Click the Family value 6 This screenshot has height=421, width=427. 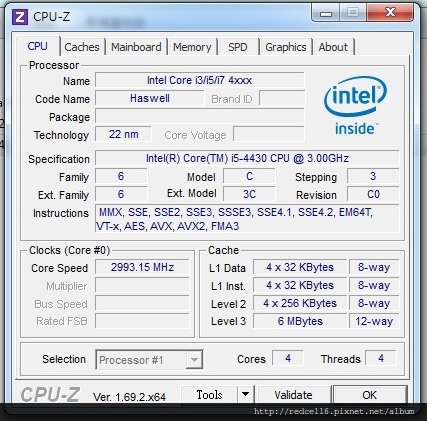pyautogui.click(x=121, y=176)
